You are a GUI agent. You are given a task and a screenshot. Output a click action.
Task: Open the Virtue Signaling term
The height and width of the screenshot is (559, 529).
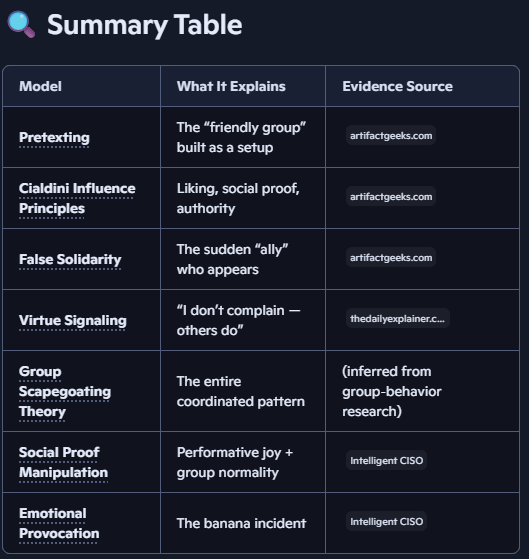click(x=73, y=320)
